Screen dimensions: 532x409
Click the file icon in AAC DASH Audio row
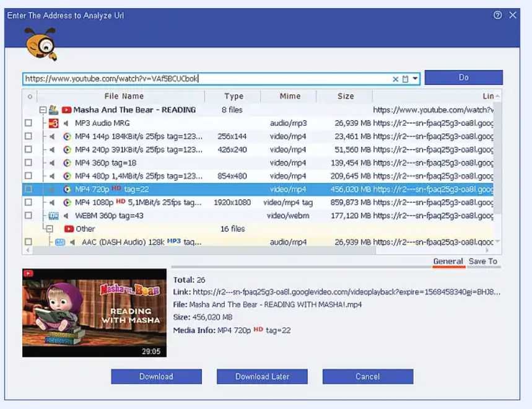tap(60, 242)
